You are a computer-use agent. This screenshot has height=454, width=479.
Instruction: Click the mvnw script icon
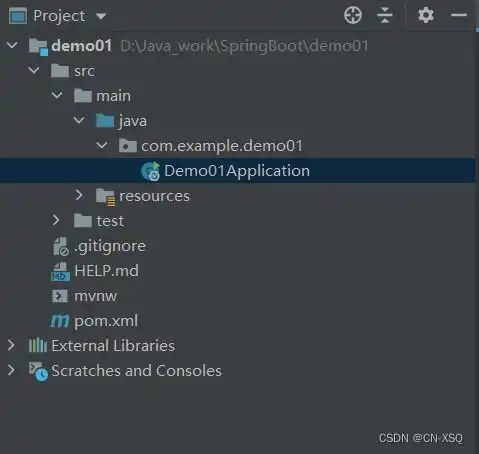(60, 296)
